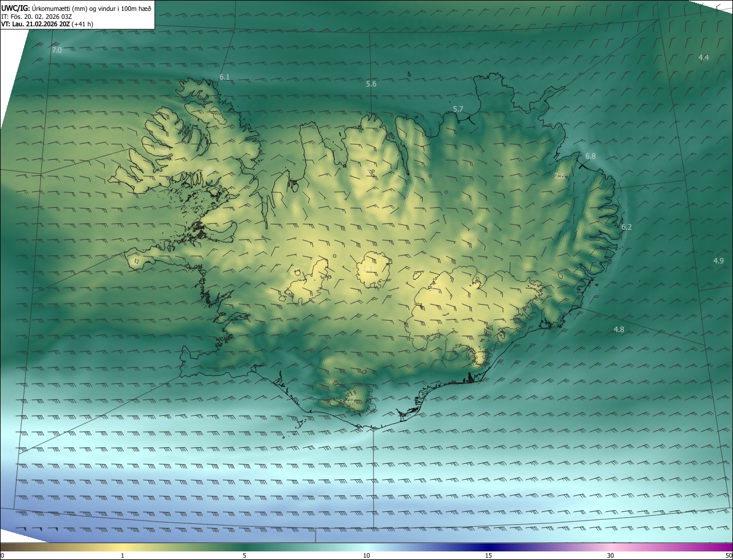Click the 6.1 value label
Viewport: 733px width, 560px height.
224,77
